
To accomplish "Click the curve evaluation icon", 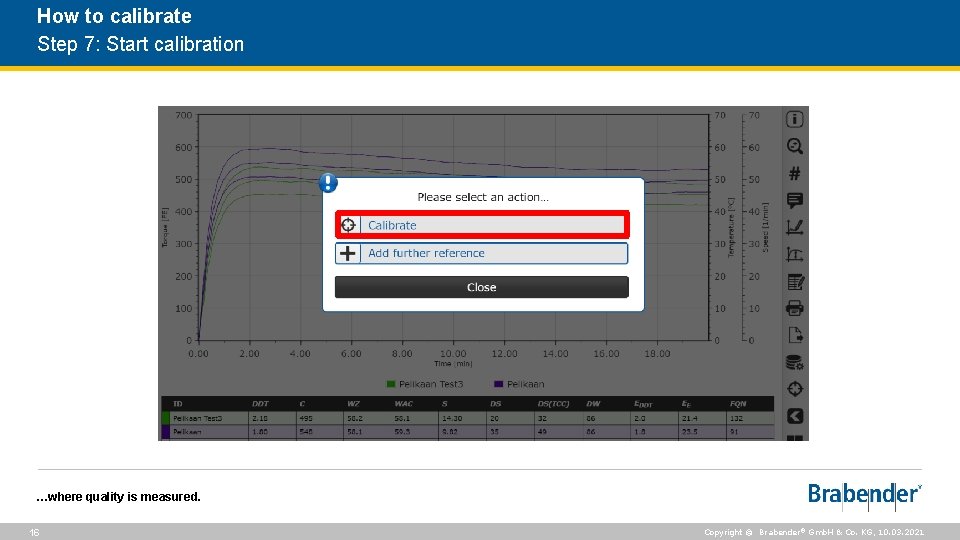I will (x=794, y=254).
